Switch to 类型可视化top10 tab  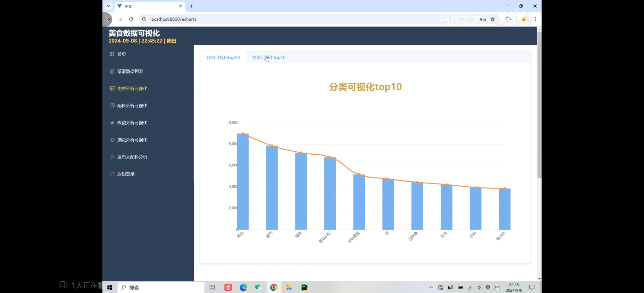tap(269, 58)
